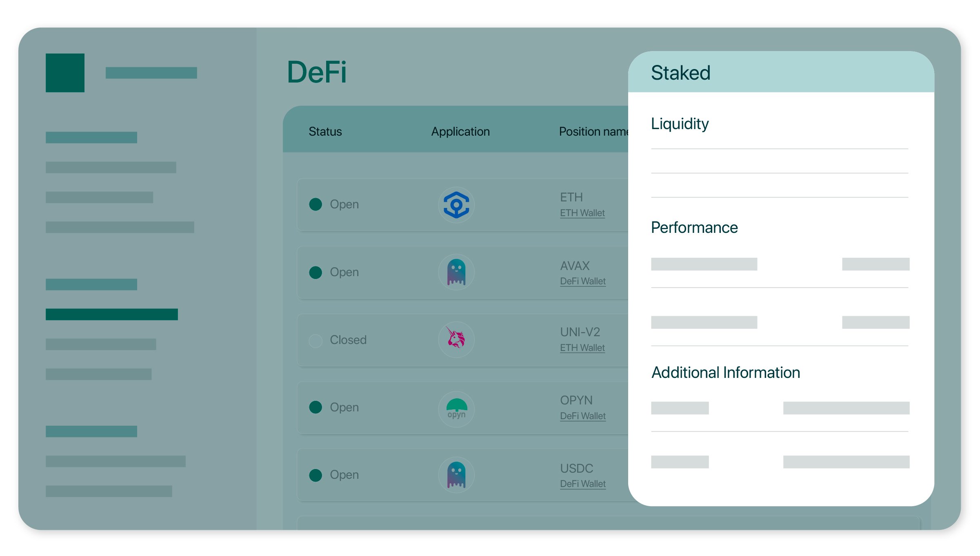The image size is (980, 556).
Task: Select the Aave ghost icon in the USDC row
Action: coord(456,475)
